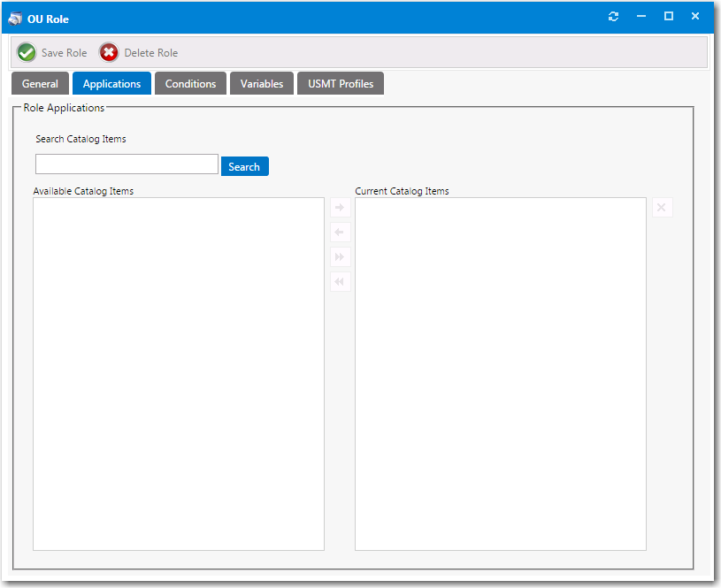Image resolution: width=721 pixels, height=588 pixels.
Task: Select the Applications tab
Action: 111,84
